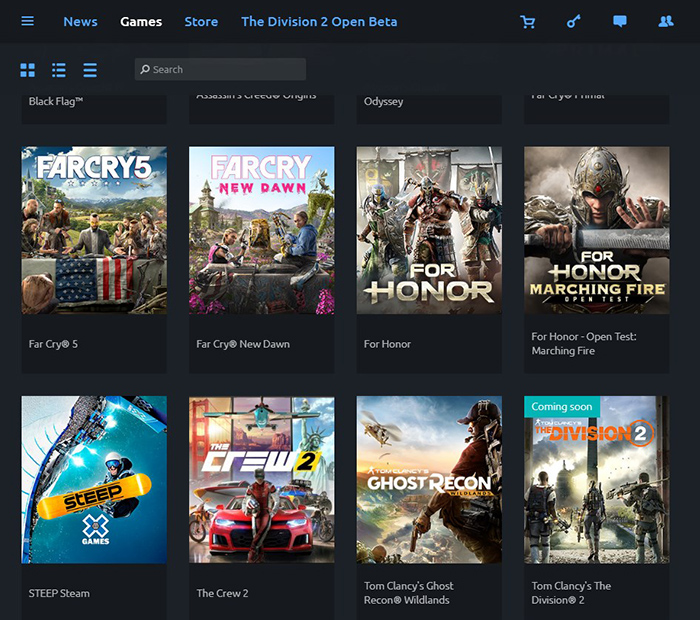Click the search magnifier icon
Viewport: 700px width, 620px height.
145,69
